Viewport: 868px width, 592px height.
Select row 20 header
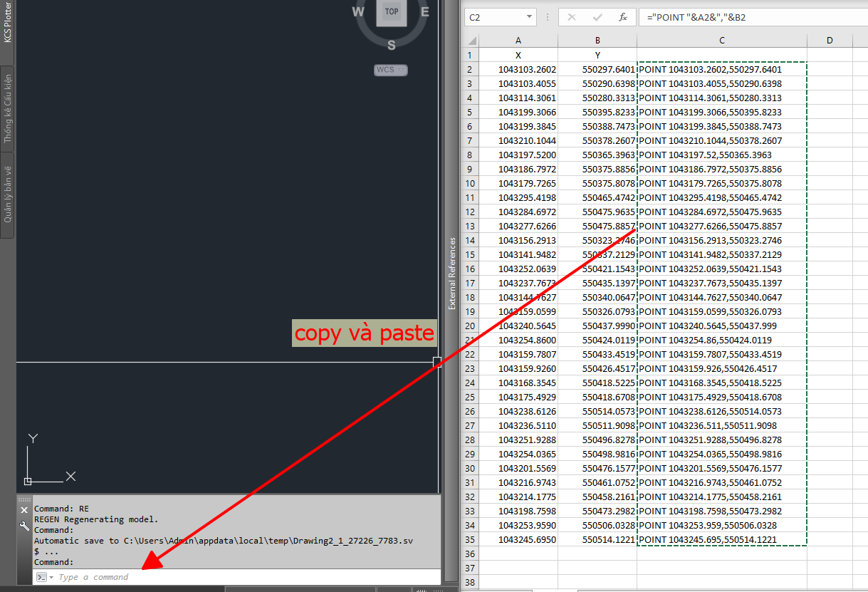(x=469, y=326)
